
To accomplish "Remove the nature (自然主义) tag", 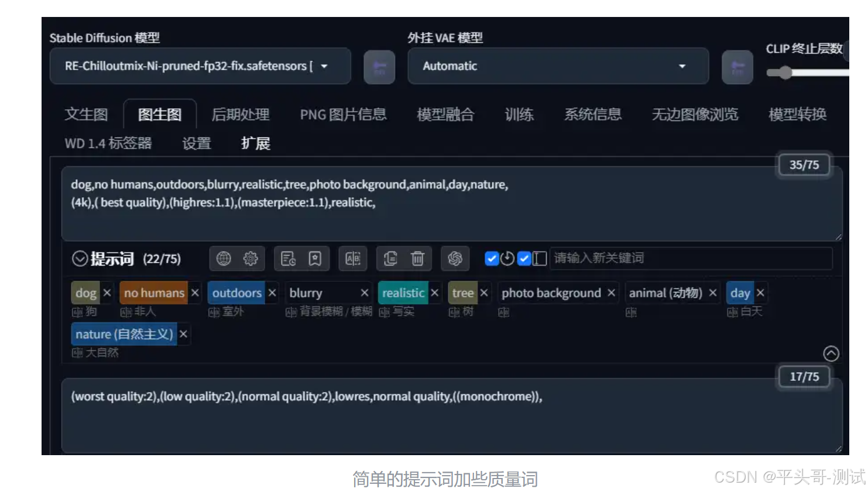I will tap(183, 334).
